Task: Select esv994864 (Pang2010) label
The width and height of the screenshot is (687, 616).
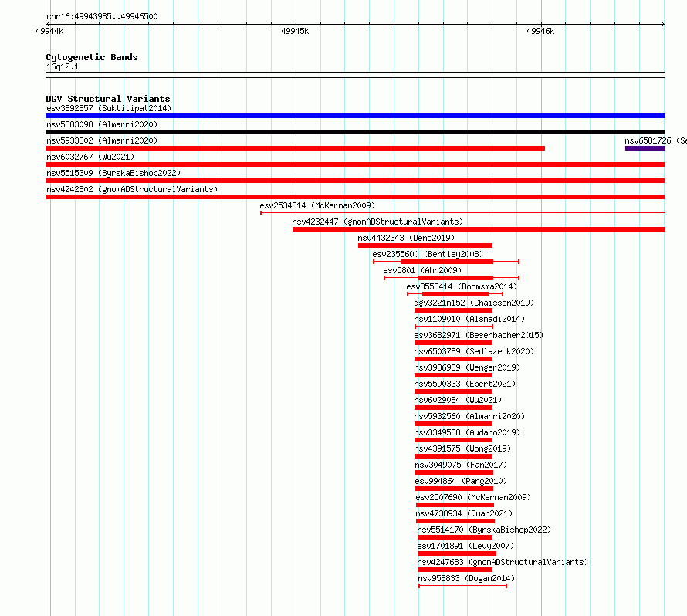Action: 461,481
